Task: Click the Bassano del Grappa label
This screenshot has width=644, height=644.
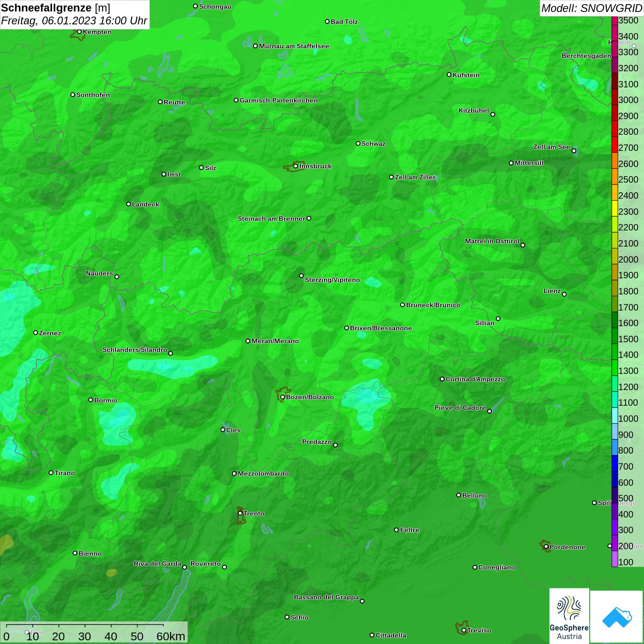Action: 326,597
